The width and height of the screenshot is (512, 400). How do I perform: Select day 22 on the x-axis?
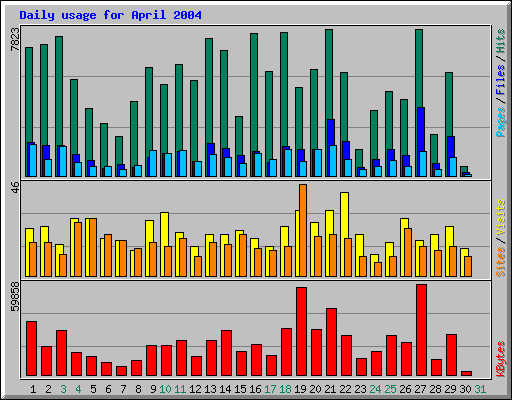click(345, 389)
